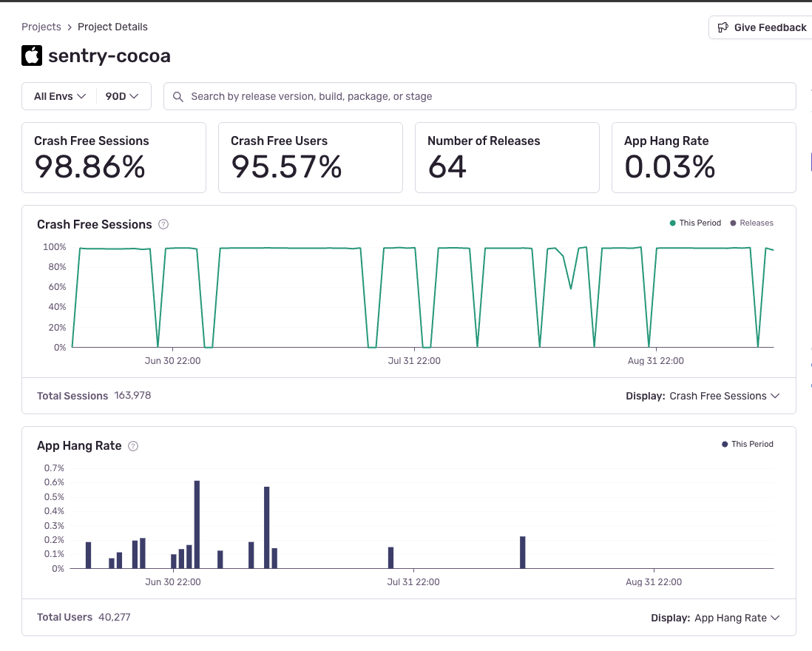812x651 pixels.
Task: Open the 90D time range dropdown
Action: pos(122,96)
